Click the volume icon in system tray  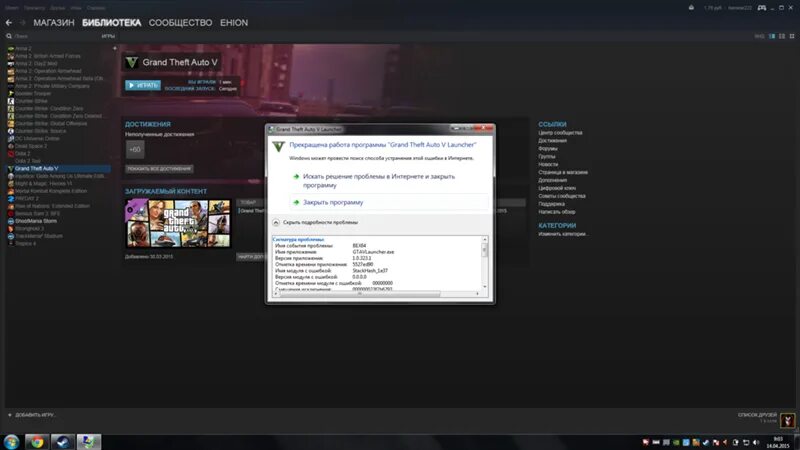pos(756,442)
